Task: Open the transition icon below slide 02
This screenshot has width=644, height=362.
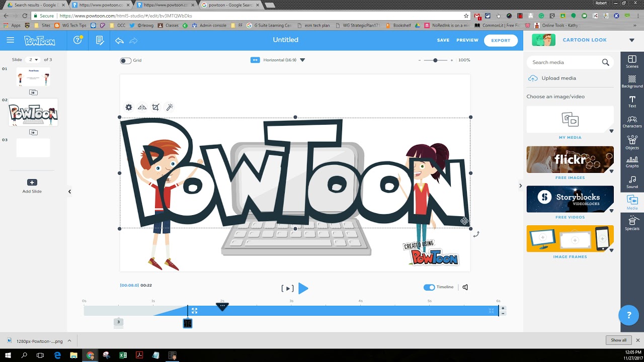Action: (33, 132)
